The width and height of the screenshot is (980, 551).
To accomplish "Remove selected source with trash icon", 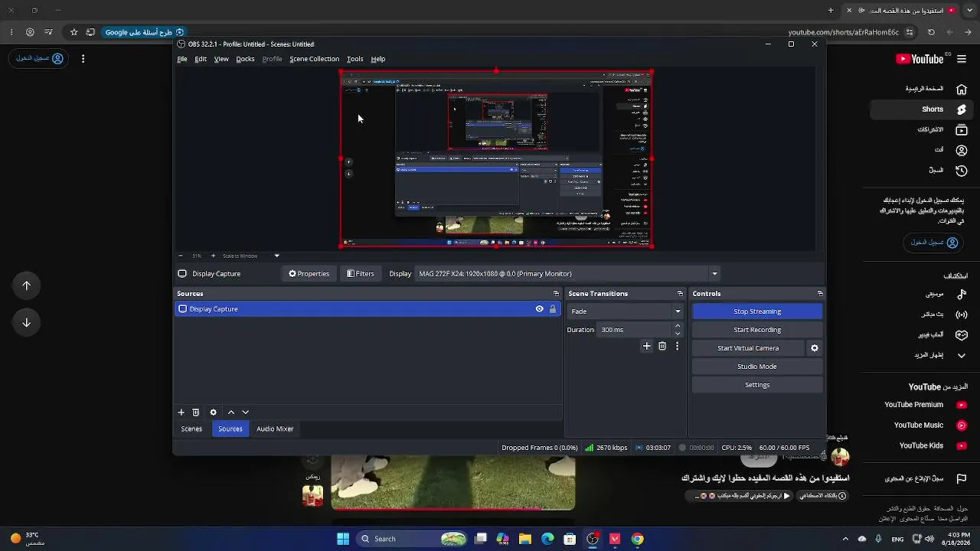I will [196, 412].
